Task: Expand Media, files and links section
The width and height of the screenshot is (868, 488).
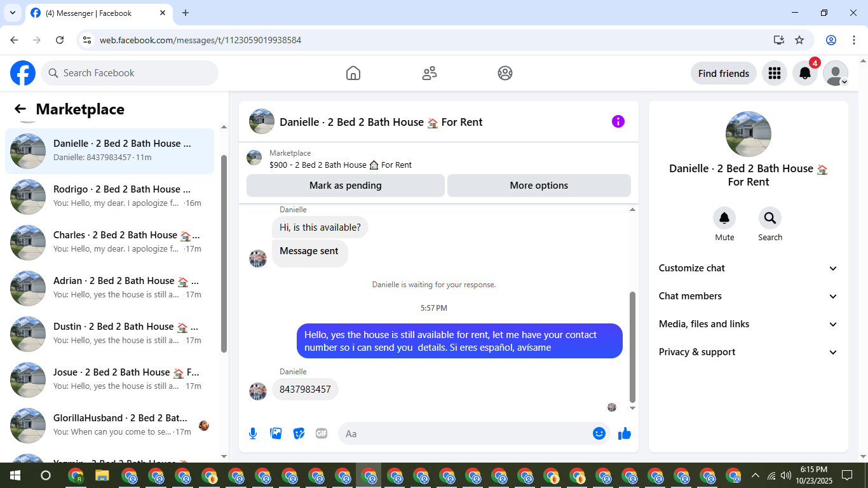Action: tap(749, 324)
